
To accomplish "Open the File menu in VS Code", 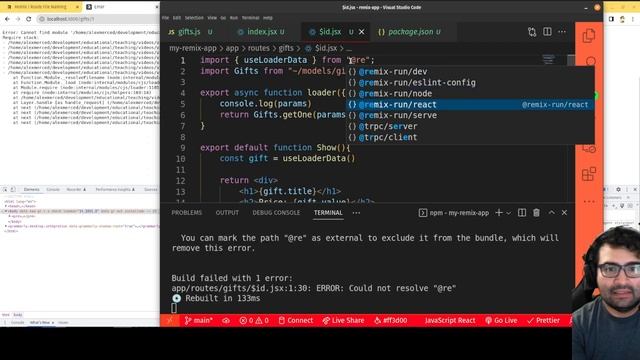I will (165, 18).
